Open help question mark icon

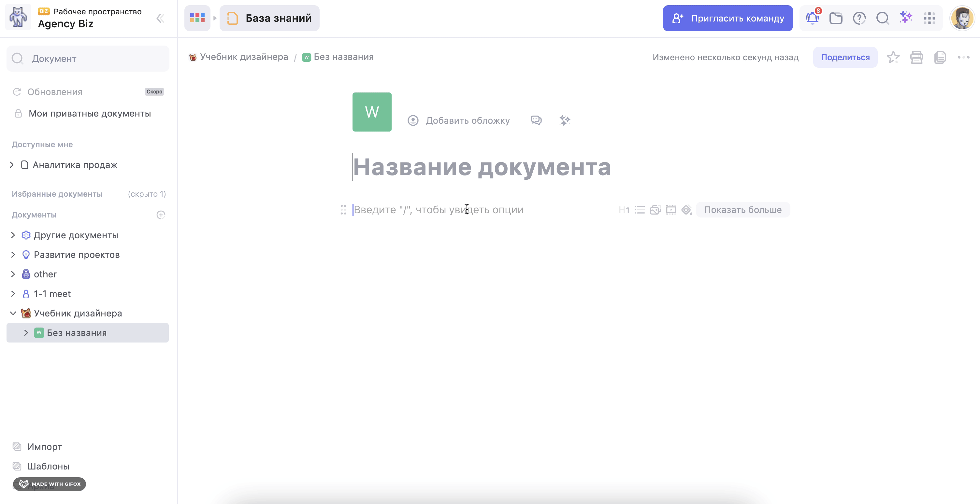(x=859, y=18)
